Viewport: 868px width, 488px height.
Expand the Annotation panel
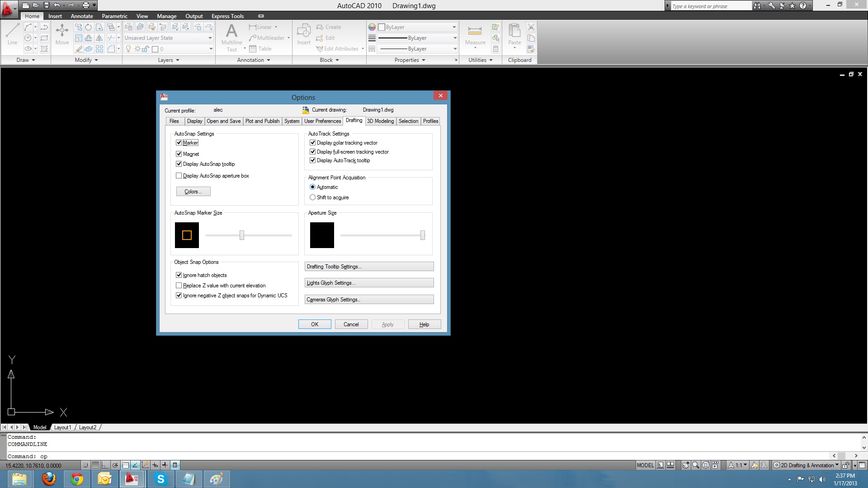click(x=254, y=60)
